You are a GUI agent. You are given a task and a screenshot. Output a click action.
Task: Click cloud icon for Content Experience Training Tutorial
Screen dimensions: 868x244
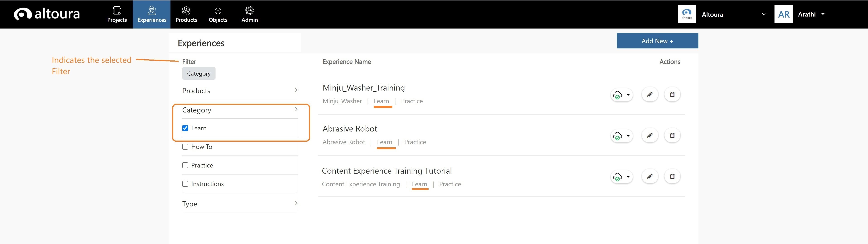click(x=617, y=177)
